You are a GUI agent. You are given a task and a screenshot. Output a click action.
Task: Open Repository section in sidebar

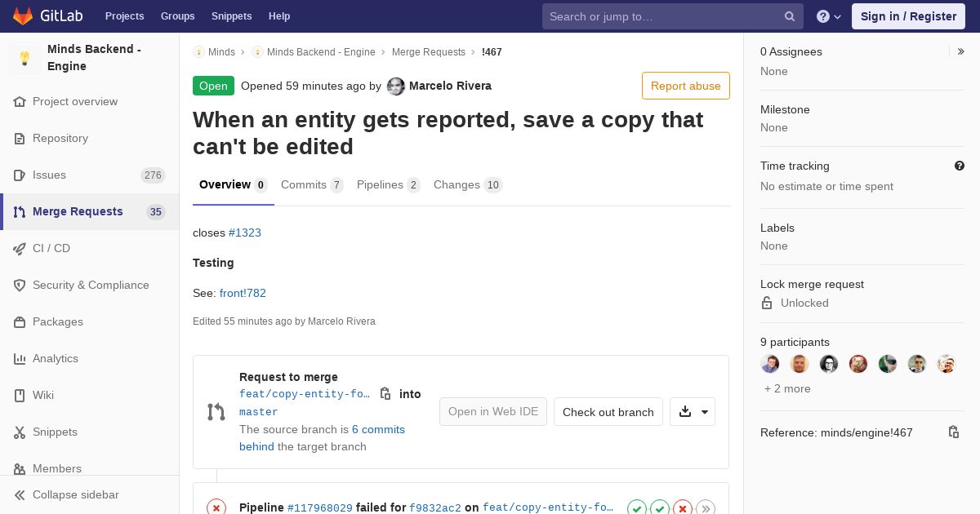point(60,138)
